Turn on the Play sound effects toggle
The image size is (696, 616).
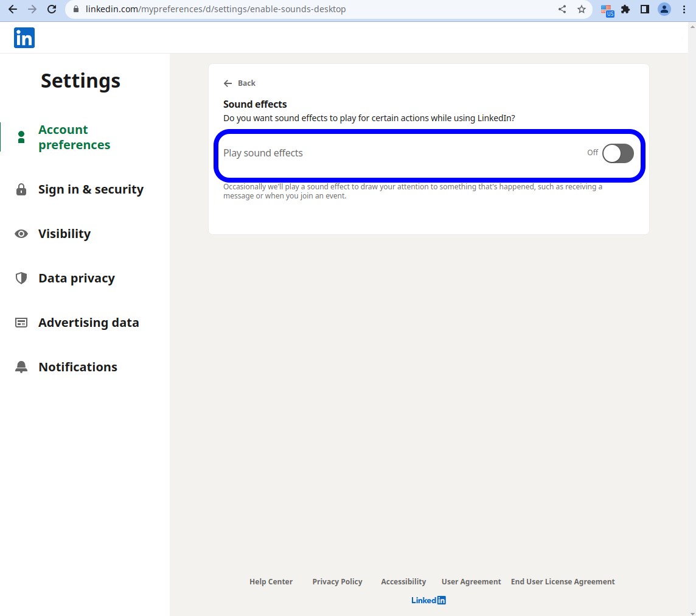tap(618, 153)
